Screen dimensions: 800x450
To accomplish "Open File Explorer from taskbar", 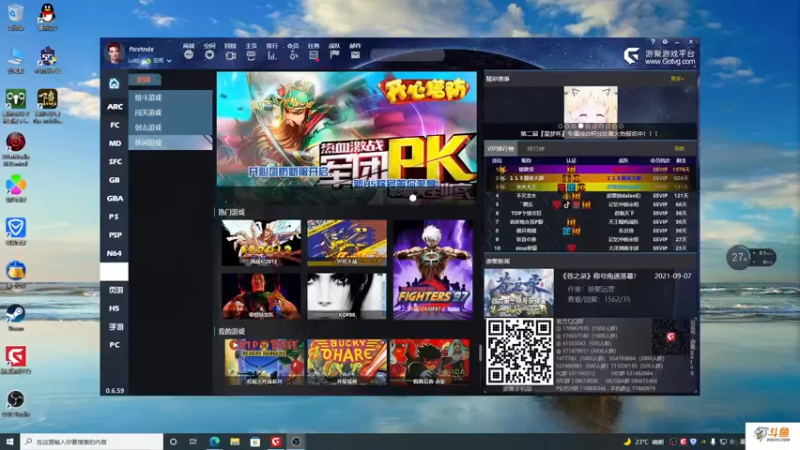I will tap(235, 441).
